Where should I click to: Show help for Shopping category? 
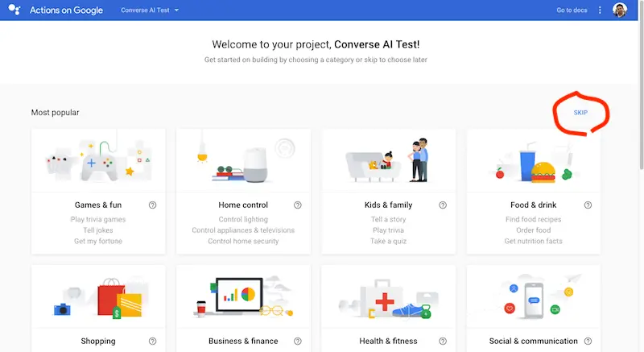[152, 341]
